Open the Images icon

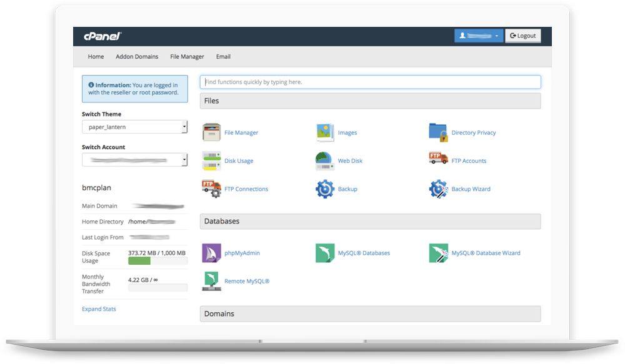(325, 132)
